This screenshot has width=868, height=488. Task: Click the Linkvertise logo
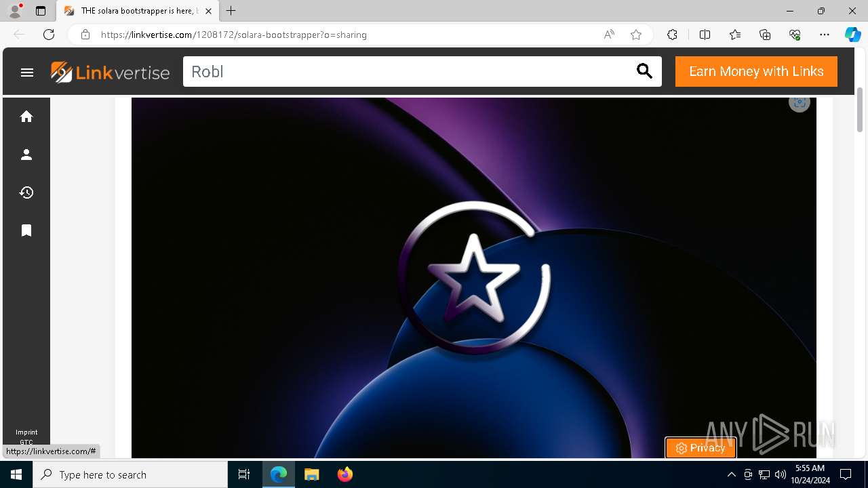point(111,72)
